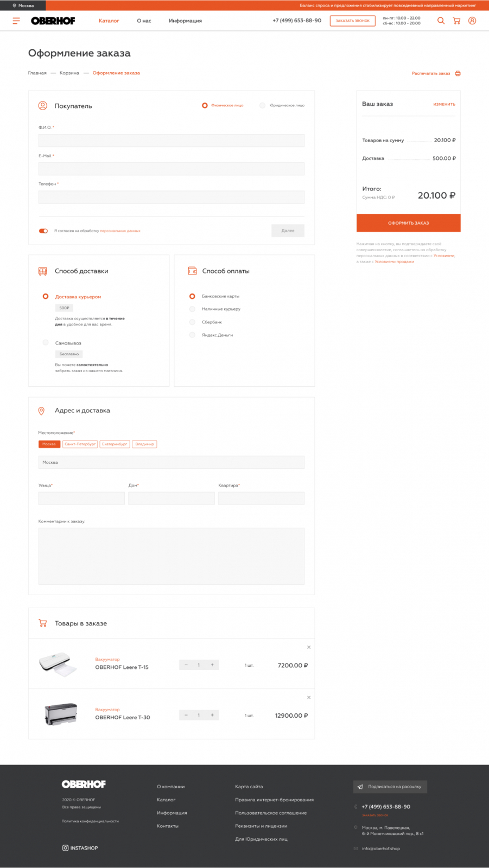The width and height of the screenshot is (489, 868).
Task: Open the Информация menu item in header
Action: (185, 21)
